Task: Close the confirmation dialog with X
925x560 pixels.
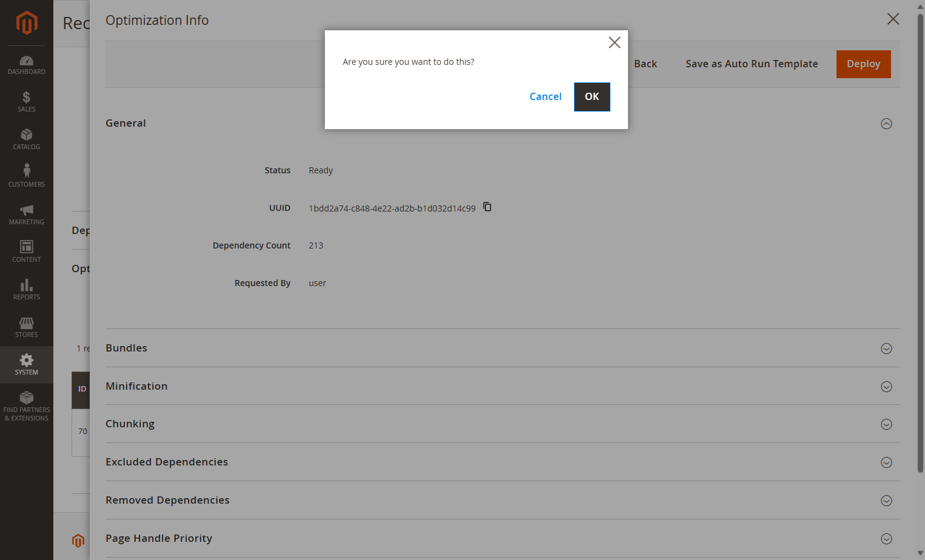Action: coord(615,42)
